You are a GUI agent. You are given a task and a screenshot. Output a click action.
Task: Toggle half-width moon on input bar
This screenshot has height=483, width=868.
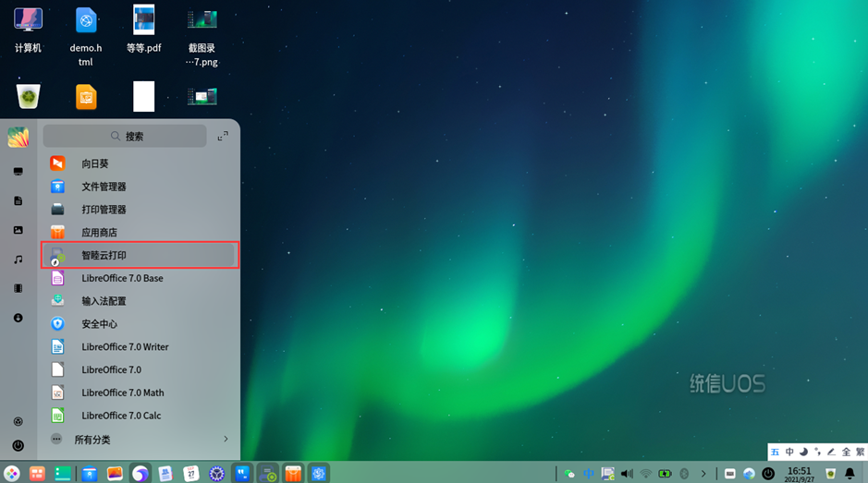(x=803, y=452)
